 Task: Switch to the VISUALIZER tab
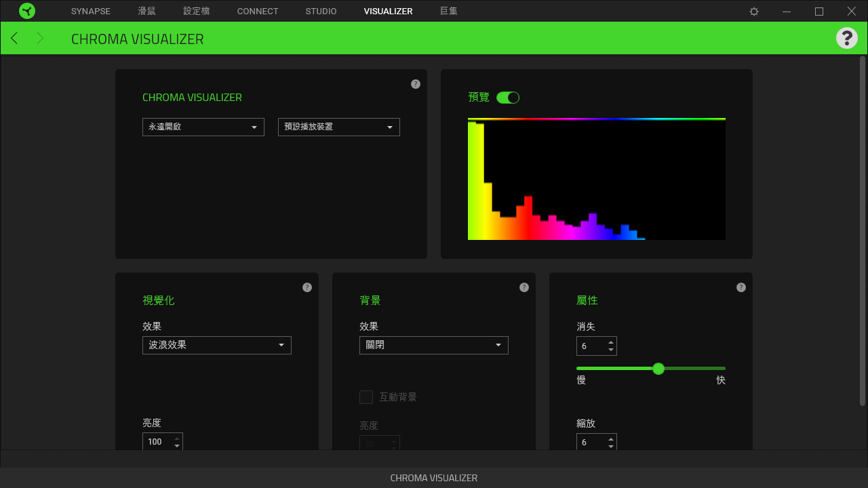pos(388,12)
